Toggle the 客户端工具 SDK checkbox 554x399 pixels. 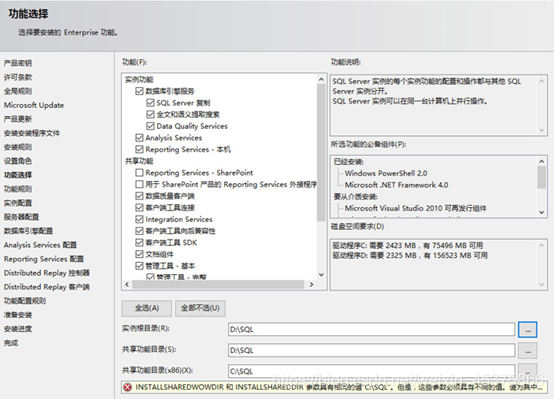pyautogui.click(x=139, y=243)
